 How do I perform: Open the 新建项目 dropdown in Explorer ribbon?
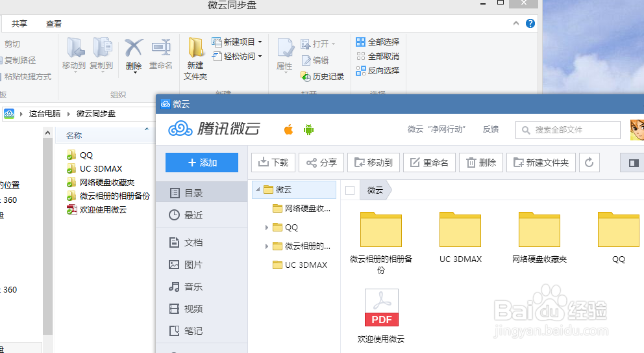tap(237, 42)
